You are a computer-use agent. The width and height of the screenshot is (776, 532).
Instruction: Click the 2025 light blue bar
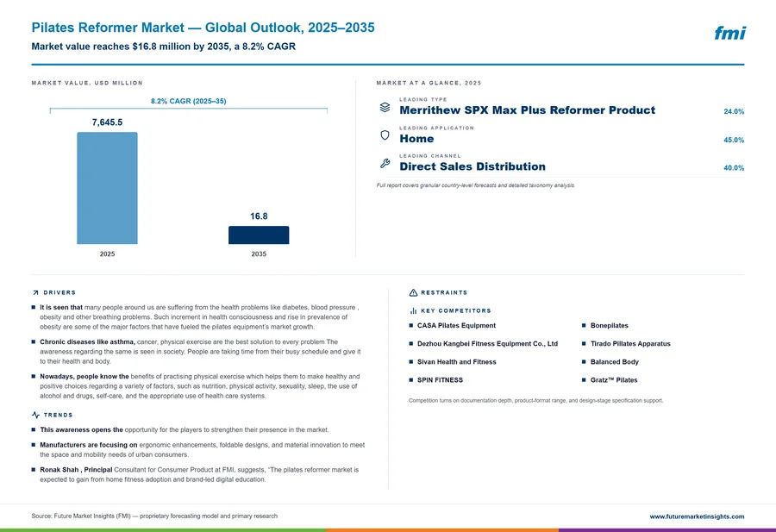pos(108,188)
